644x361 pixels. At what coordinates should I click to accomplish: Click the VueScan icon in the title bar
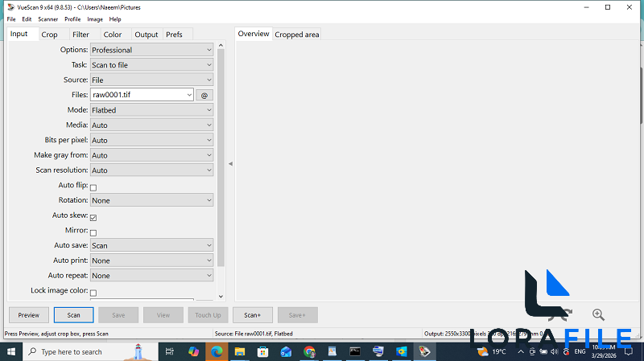(10, 7)
